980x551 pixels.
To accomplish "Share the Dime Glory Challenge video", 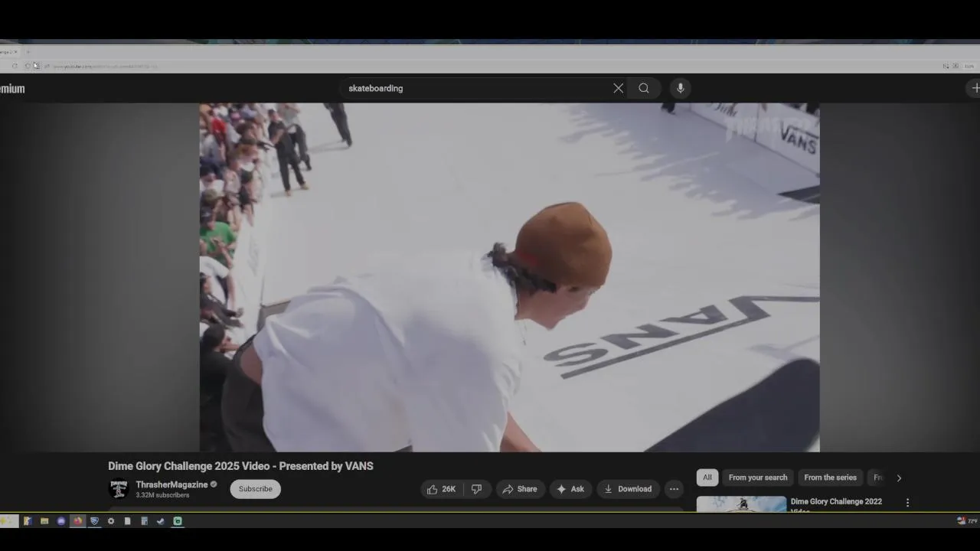I will pyautogui.click(x=520, y=489).
